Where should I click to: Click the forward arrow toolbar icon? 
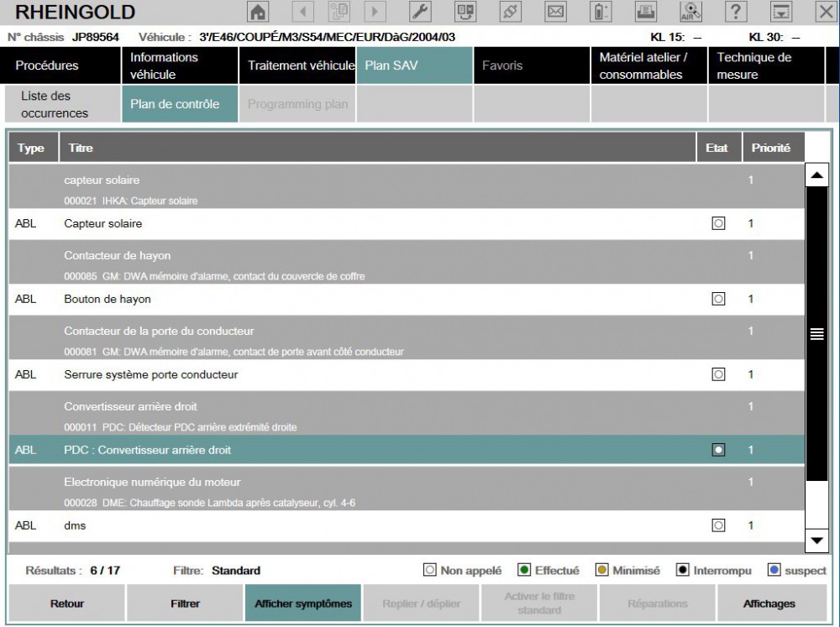375,11
